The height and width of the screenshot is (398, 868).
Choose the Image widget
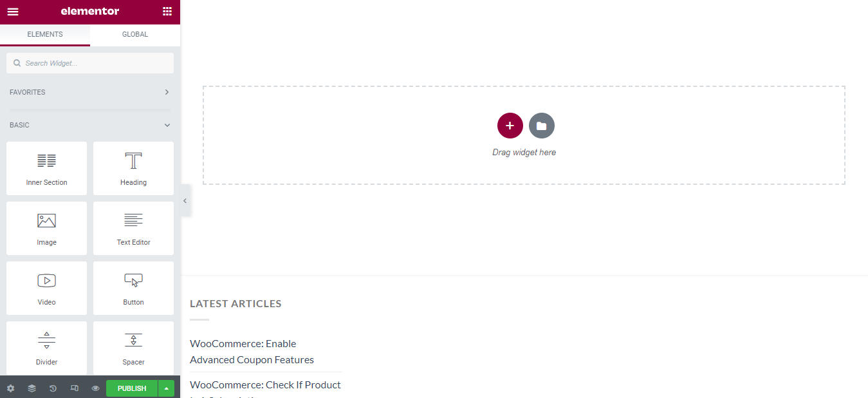(x=46, y=229)
